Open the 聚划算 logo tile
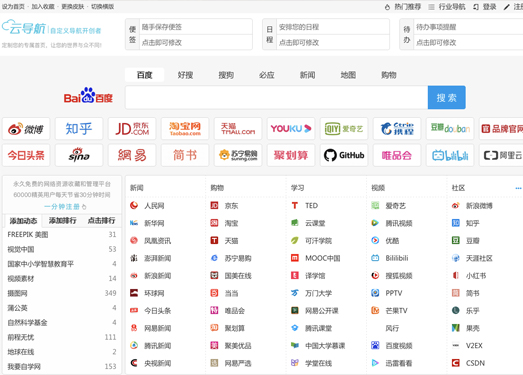Image resolution: width=523 pixels, height=375 pixels. click(291, 155)
